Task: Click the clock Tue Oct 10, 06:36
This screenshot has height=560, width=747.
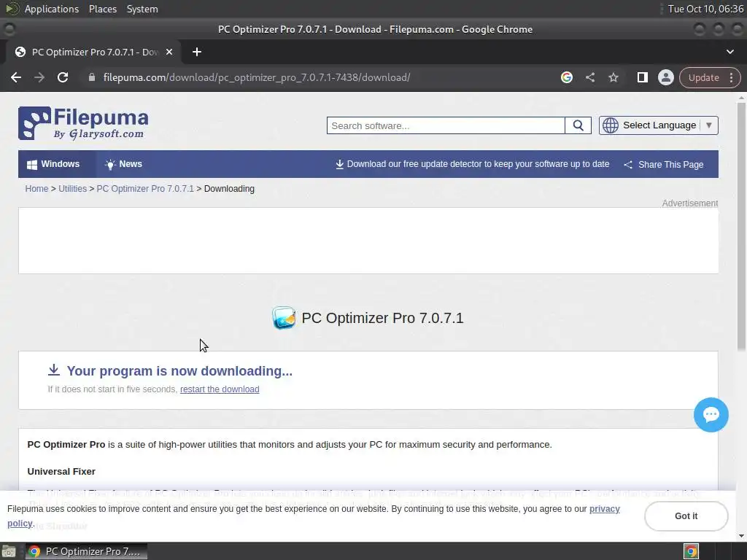Action: 705,9
